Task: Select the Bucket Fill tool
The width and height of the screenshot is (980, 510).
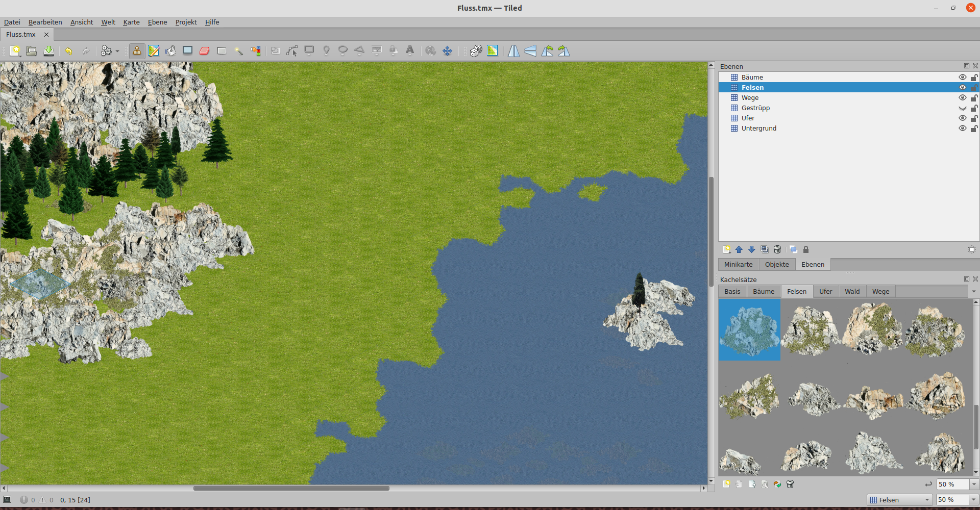Action: click(170, 51)
